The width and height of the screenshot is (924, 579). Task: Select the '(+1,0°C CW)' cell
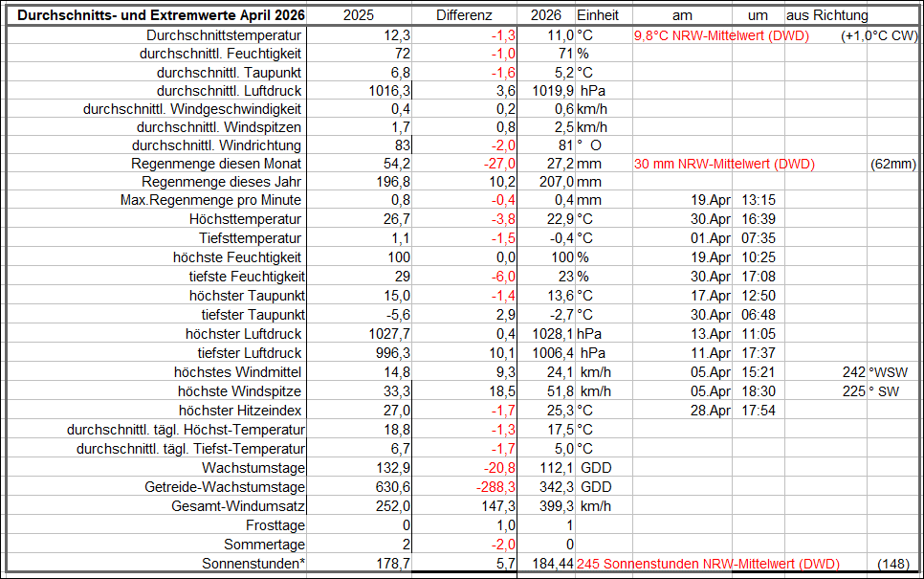[x=879, y=36]
